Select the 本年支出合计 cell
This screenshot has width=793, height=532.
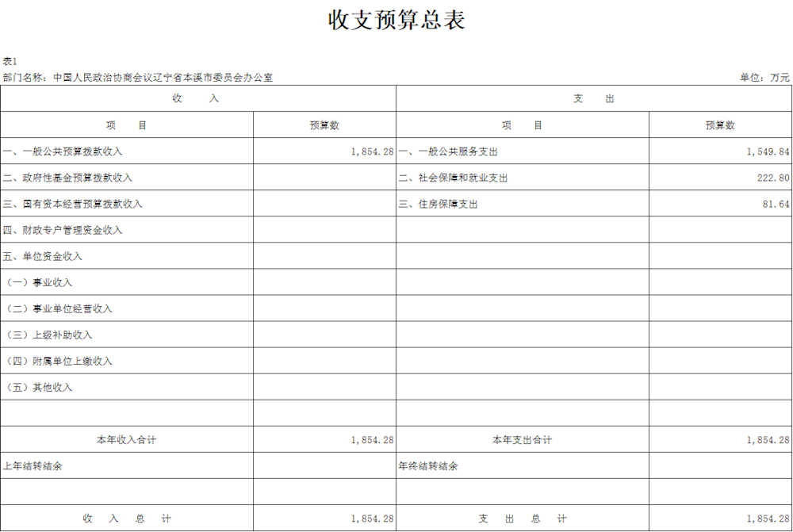523,440
